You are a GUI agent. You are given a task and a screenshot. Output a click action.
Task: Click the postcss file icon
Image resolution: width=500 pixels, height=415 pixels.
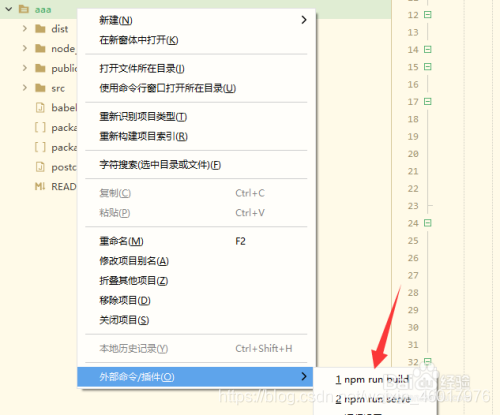pos(40,167)
